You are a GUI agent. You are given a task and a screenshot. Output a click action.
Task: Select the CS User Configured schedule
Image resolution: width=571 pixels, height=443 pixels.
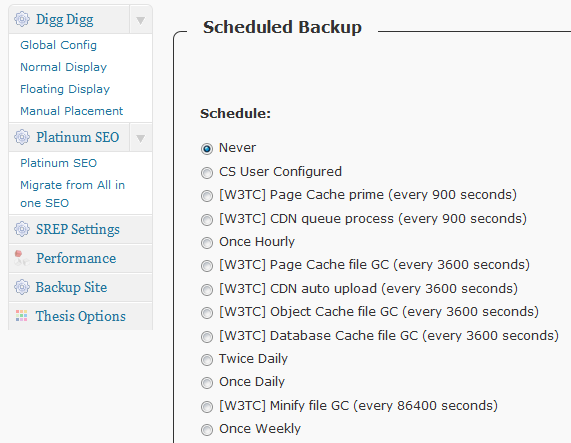207,173
